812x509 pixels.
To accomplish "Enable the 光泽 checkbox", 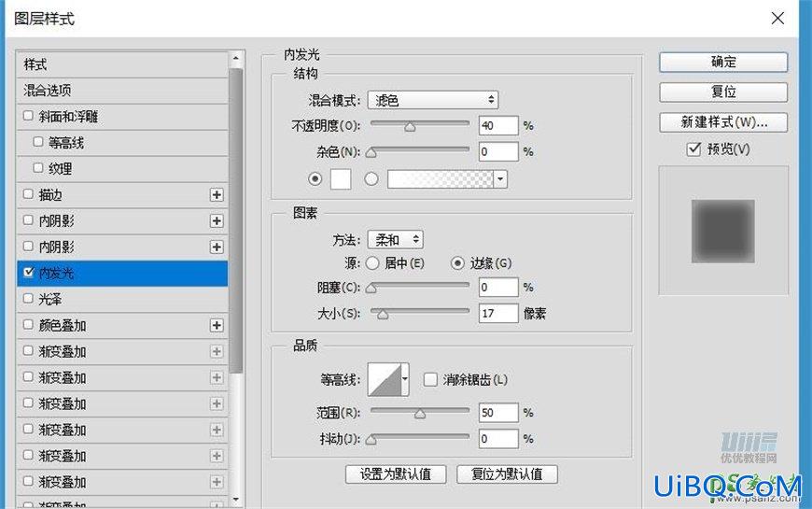I will pos(29,298).
